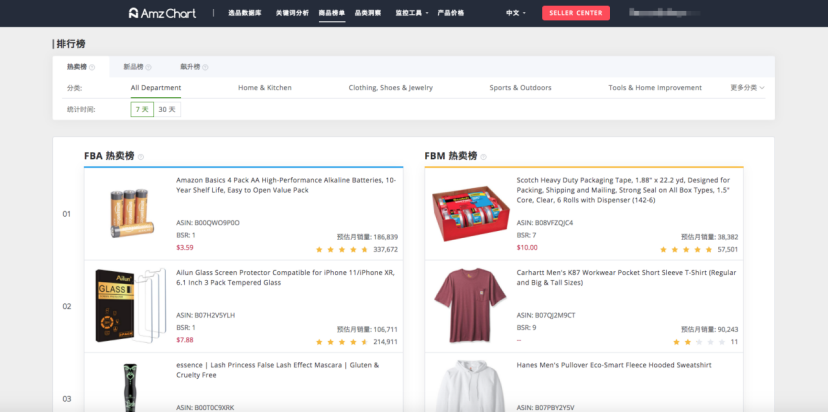Open the blurred user account name
Viewport: 829px width, 412px height.
(663, 13)
